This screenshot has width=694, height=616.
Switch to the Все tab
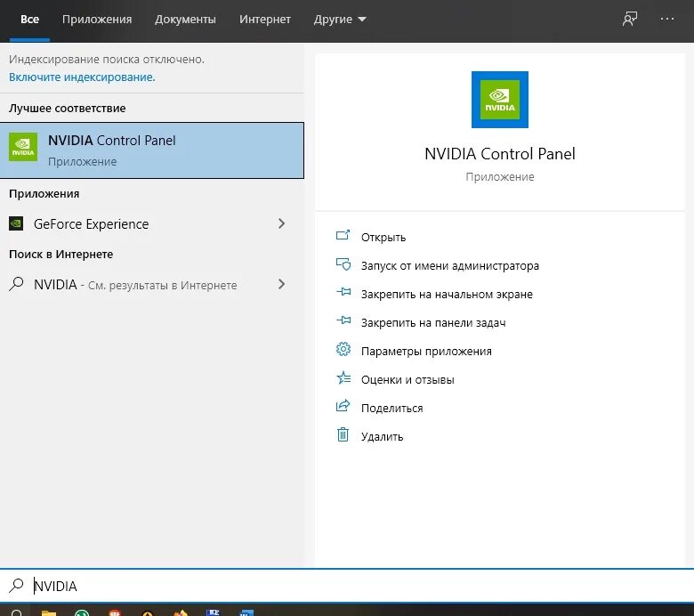tap(29, 20)
